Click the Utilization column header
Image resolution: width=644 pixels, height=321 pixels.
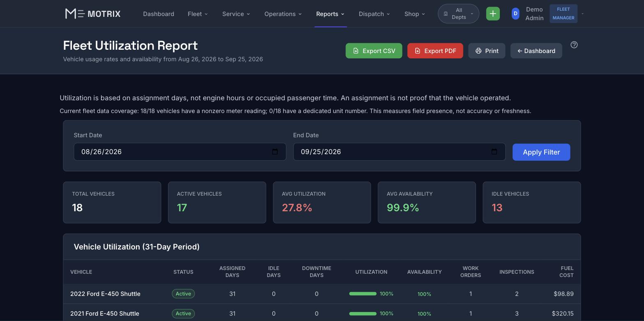coord(371,272)
